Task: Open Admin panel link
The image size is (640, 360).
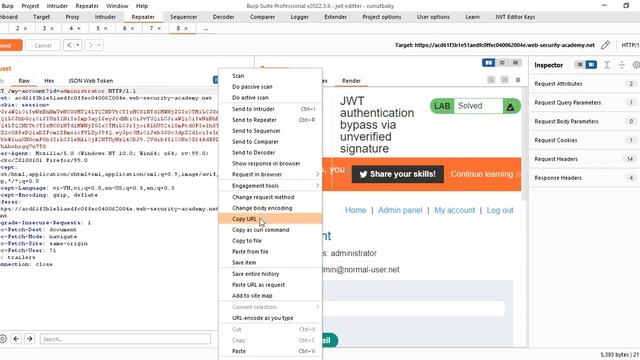Action: [x=400, y=210]
